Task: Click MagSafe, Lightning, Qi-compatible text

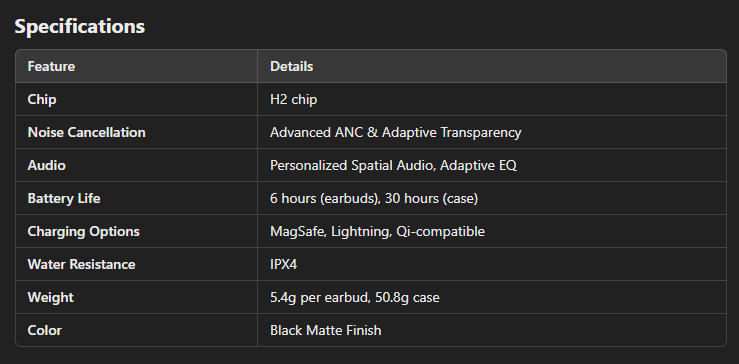Action: point(377,232)
